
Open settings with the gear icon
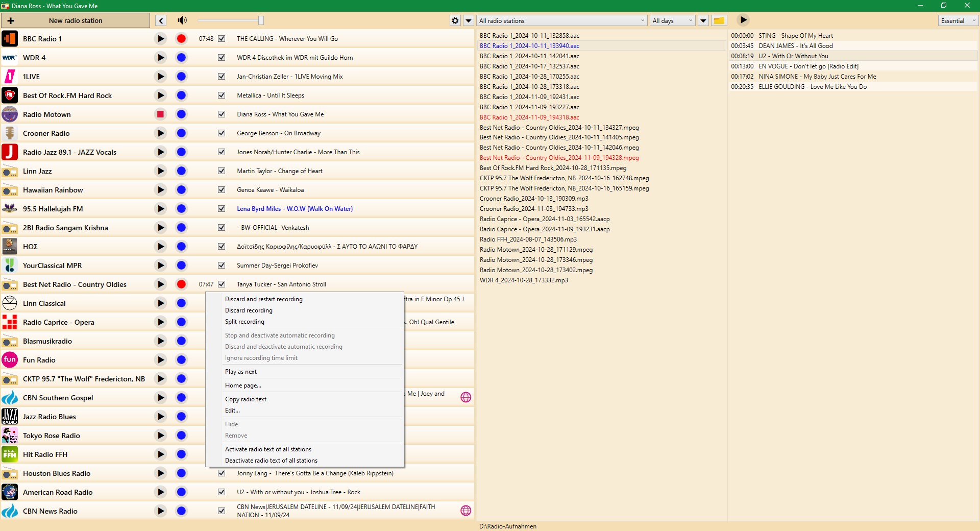pyautogui.click(x=455, y=20)
